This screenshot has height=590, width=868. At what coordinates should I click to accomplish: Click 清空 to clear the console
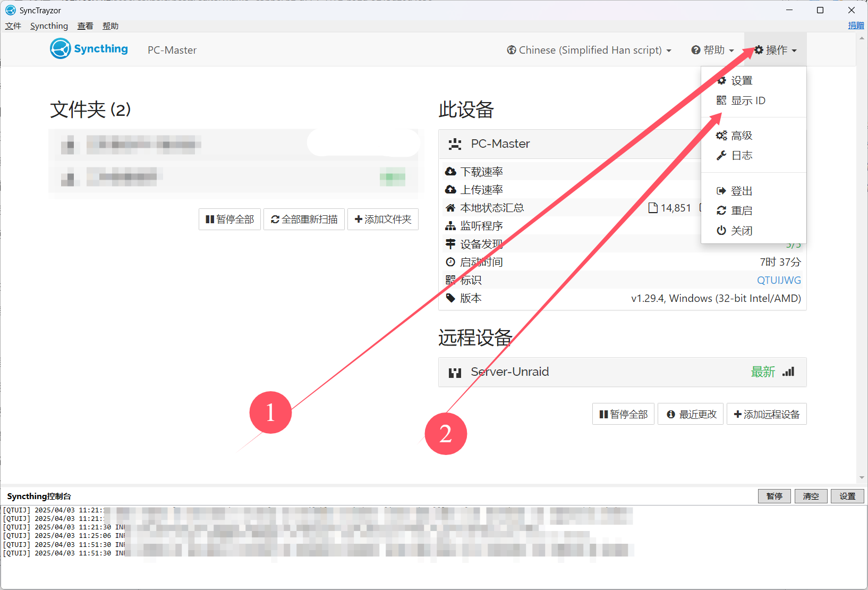pyautogui.click(x=811, y=496)
